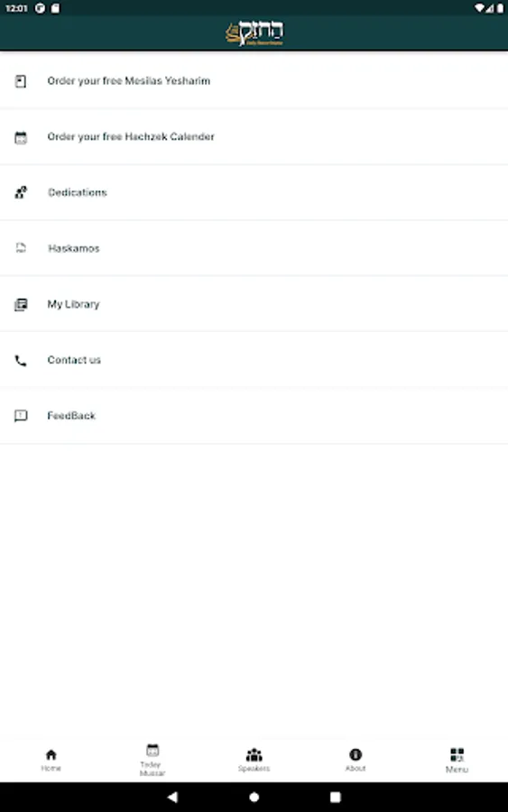The image size is (508, 812).
Task: Choose Contact us from the list
Action: pyautogui.click(x=254, y=360)
